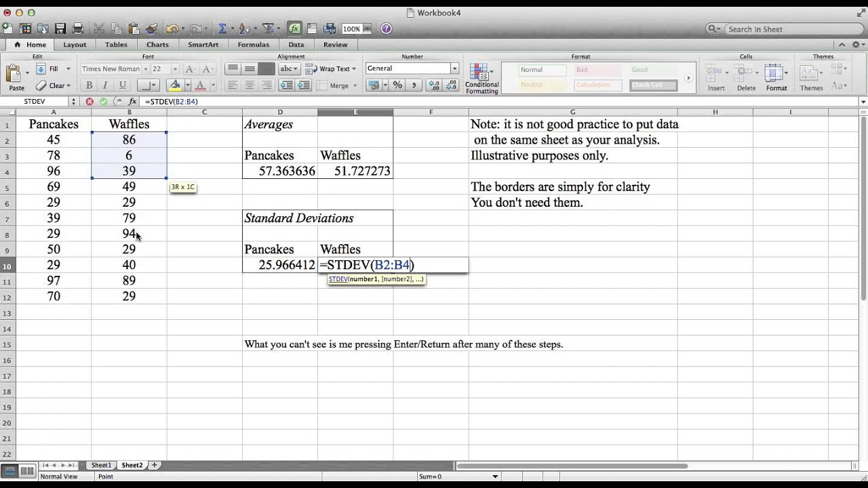The width and height of the screenshot is (868, 488).
Task: Expand the cell styles gallery arrow
Action: pos(688,78)
